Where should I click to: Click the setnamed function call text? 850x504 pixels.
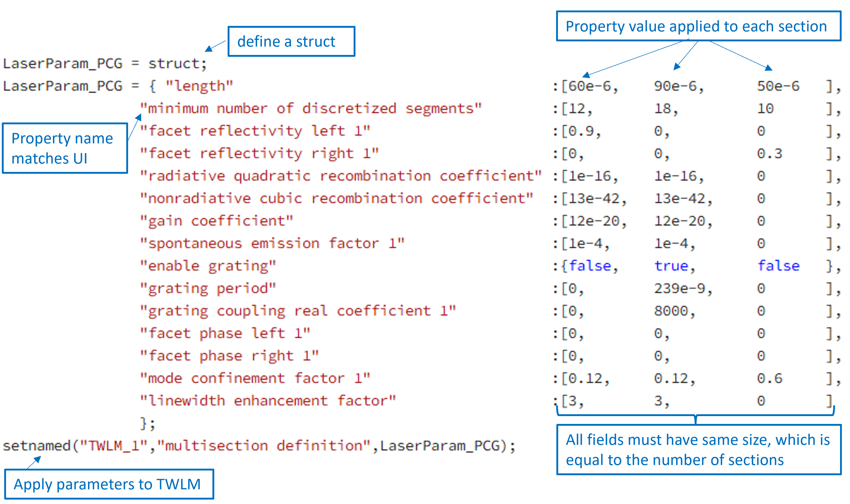(37, 446)
